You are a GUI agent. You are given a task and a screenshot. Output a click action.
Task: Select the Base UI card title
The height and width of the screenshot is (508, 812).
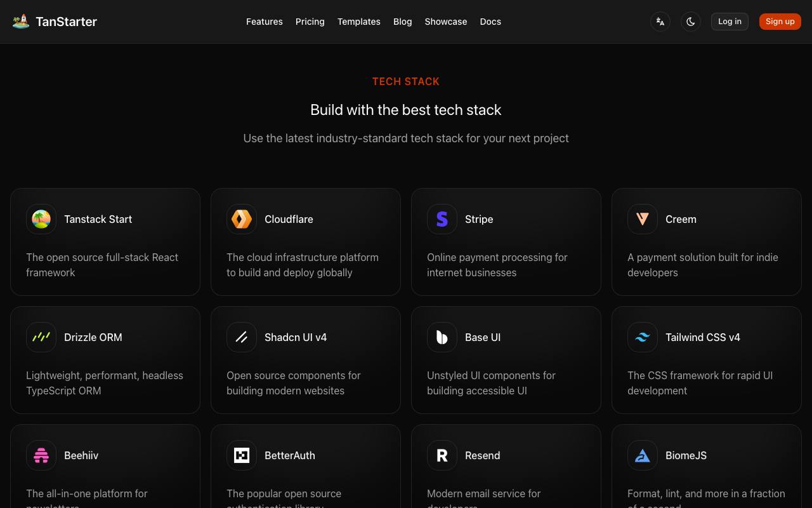483,337
